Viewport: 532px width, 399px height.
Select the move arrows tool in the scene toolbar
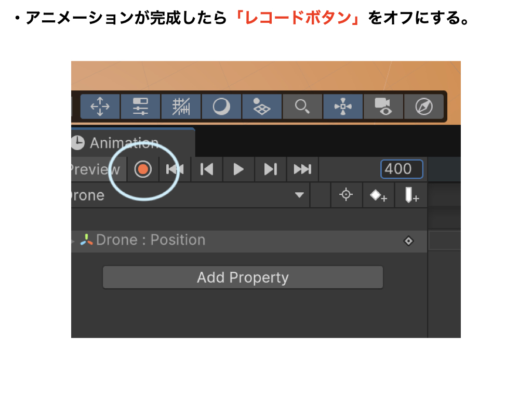pos(100,107)
